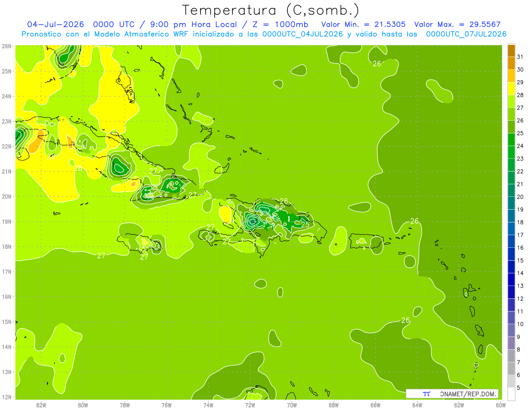Click the longitude axis label "60W"

(x=501, y=405)
